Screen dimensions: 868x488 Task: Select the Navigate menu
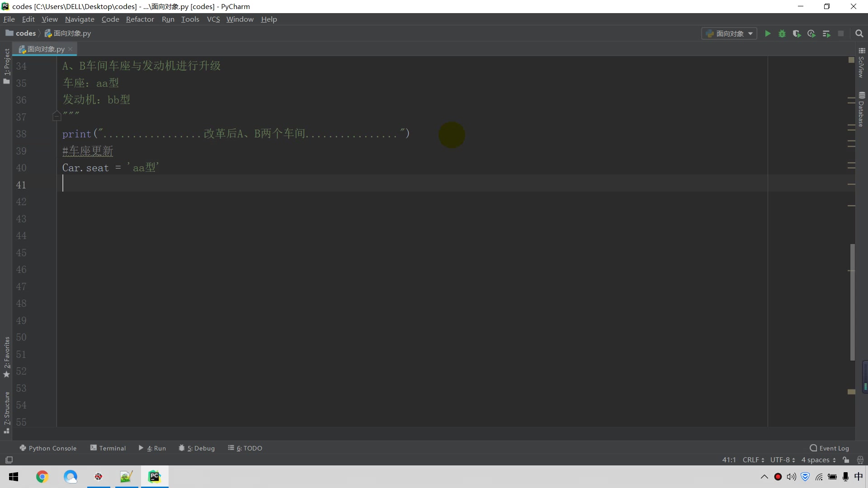pyautogui.click(x=79, y=19)
